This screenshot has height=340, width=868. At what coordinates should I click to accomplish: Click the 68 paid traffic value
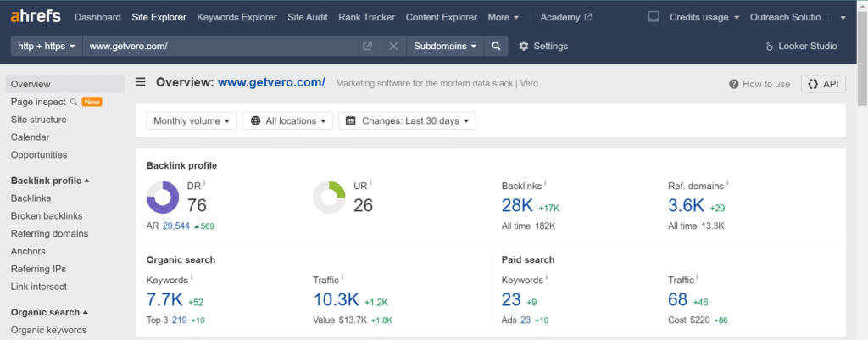coord(678,299)
